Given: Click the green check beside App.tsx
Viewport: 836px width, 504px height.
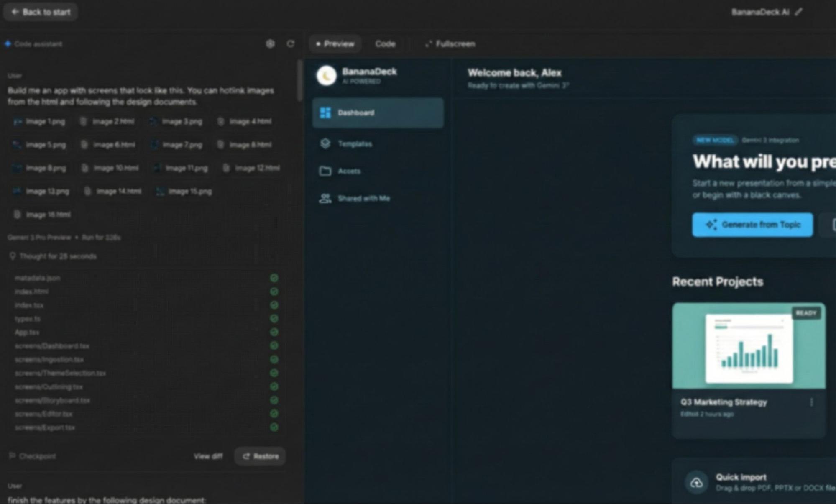Looking at the screenshot, I should 274,332.
